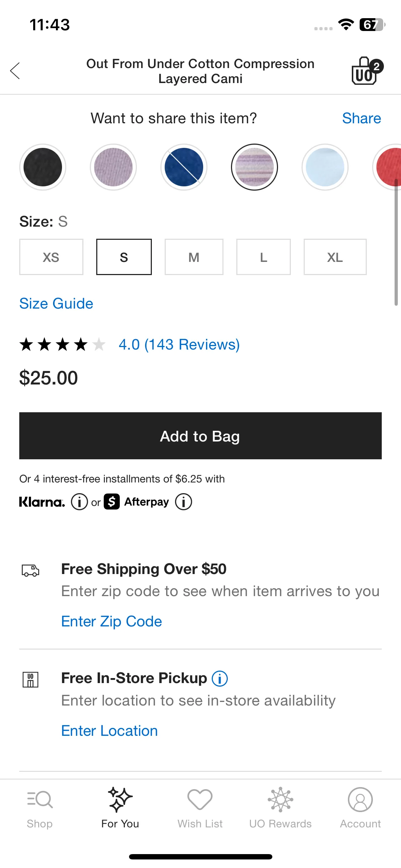Click the UO store pickup icon
The image size is (401, 868).
(x=30, y=680)
